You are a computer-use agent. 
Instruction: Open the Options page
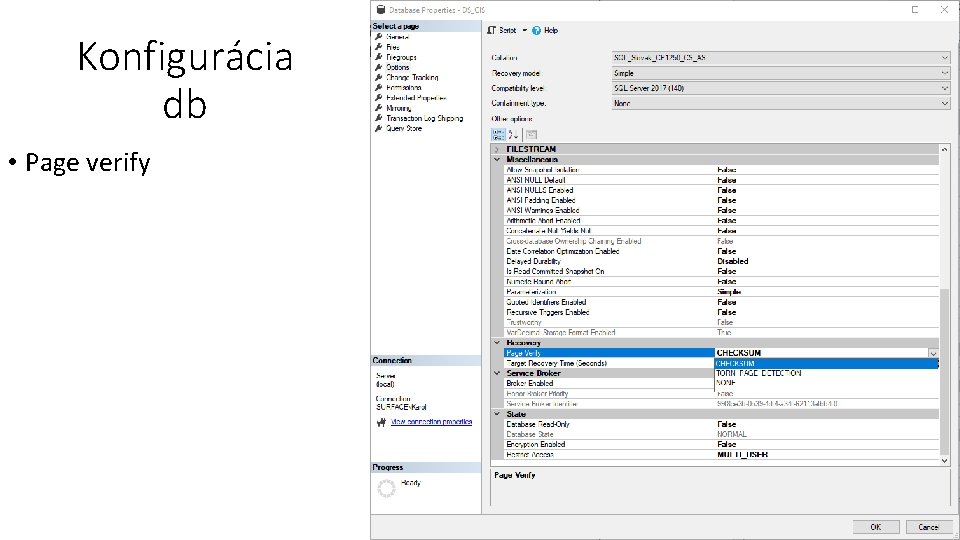[x=397, y=67]
